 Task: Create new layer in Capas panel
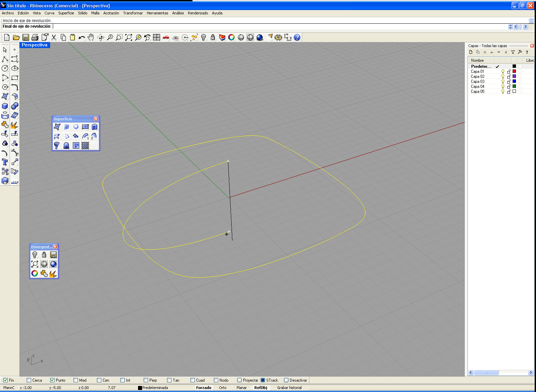point(471,52)
